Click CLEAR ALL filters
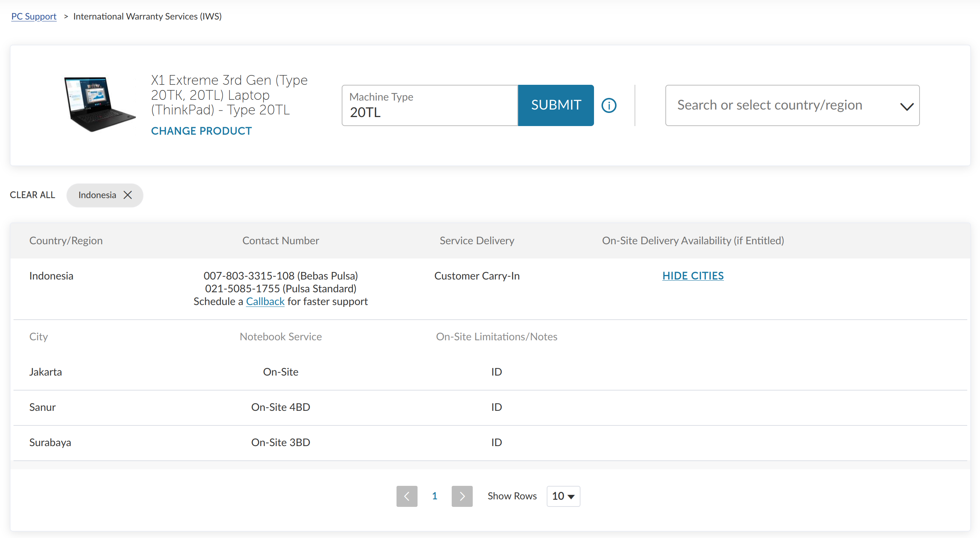 pos(32,195)
